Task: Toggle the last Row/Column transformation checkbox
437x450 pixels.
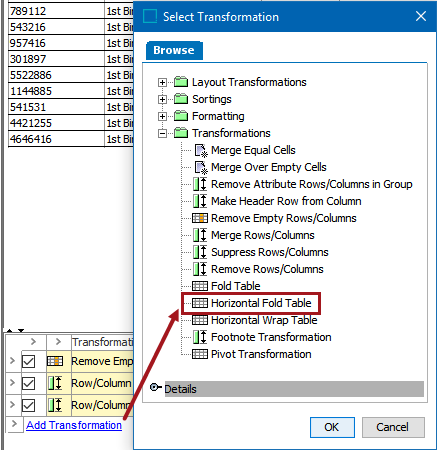Action: click(x=28, y=405)
